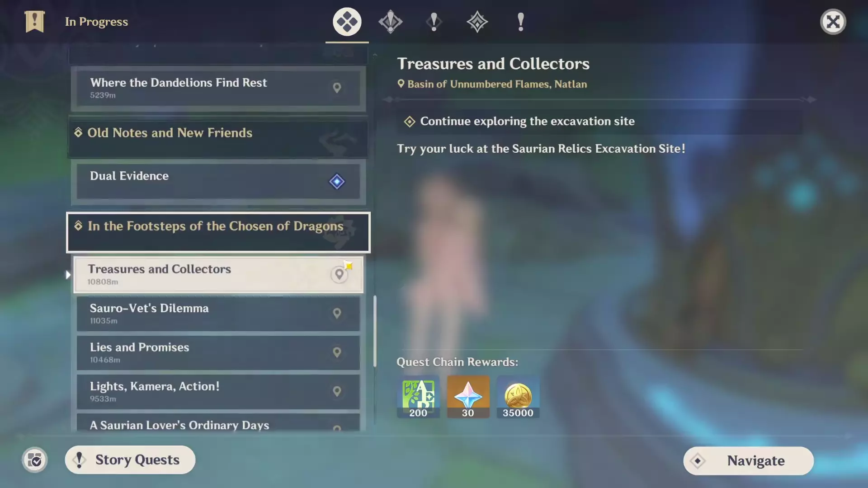Open the second quest-type filter with exclamation mark
Viewport: 868px width, 488px height.
tap(434, 22)
